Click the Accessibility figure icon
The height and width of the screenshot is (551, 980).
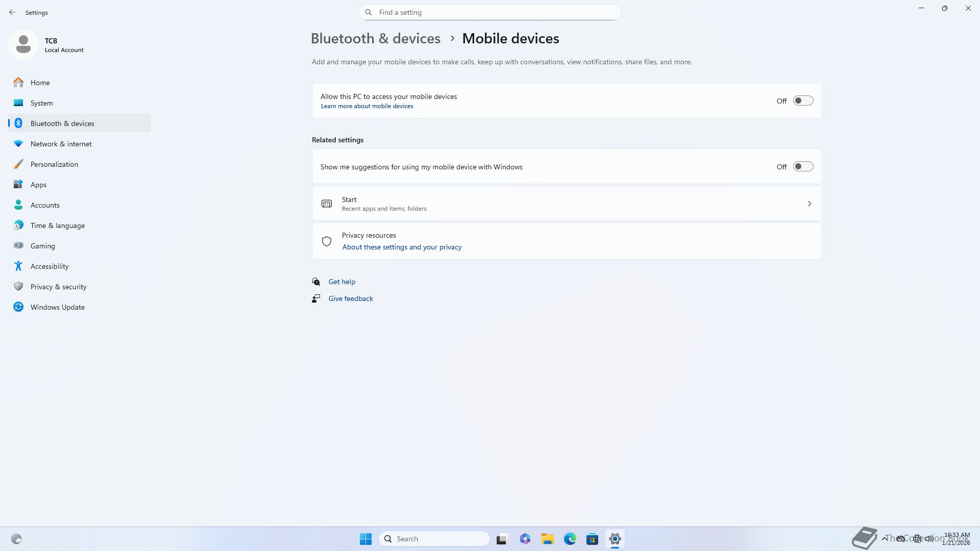18,266
